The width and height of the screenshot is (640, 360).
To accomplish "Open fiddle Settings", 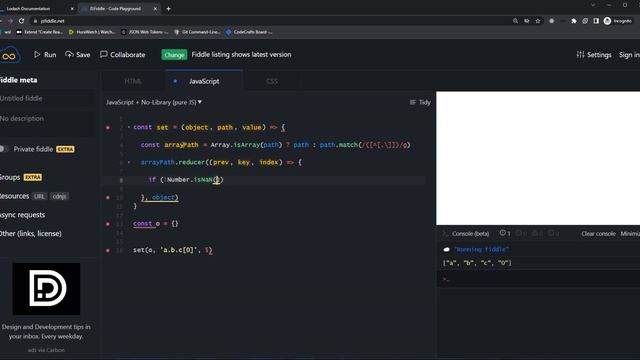I will click(x=594, y=55).
